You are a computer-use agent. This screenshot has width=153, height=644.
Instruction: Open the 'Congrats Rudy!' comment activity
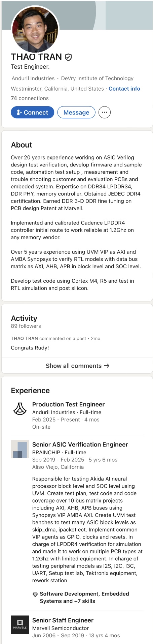tap(30, 347)
